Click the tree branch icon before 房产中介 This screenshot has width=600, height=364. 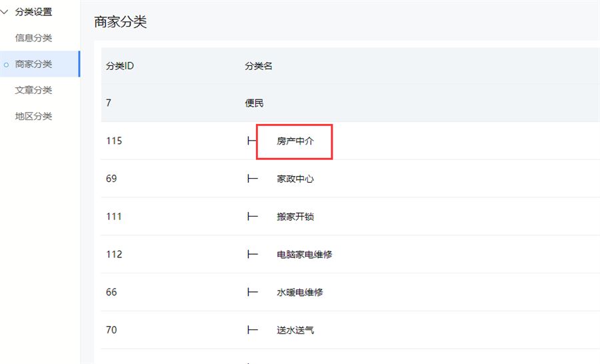tap(252, 141)
